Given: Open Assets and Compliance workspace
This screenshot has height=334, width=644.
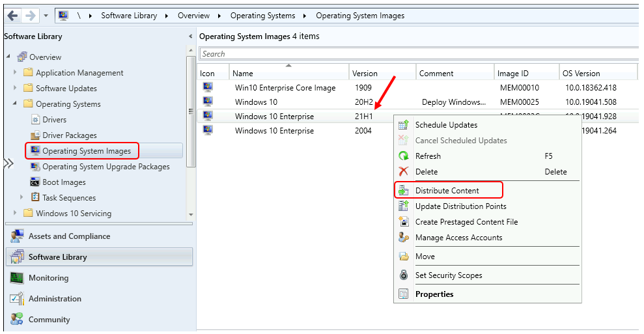Looking at the screenshot, I should tap(99, 236).
